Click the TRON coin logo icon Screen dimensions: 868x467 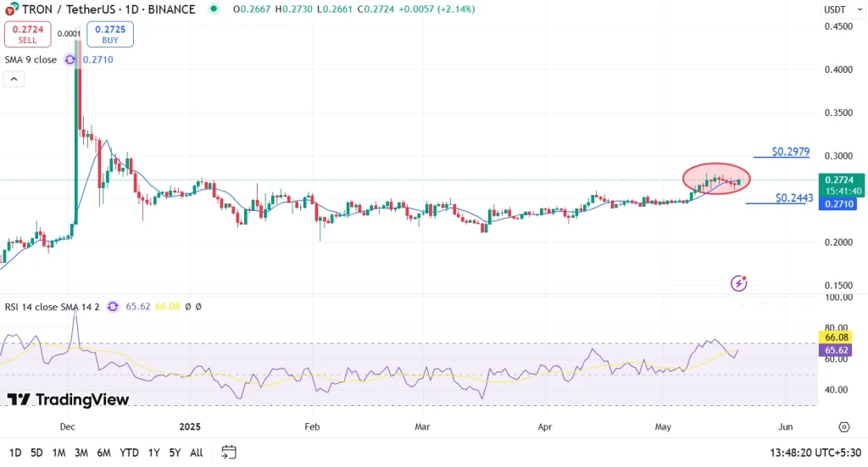point(11,8)
